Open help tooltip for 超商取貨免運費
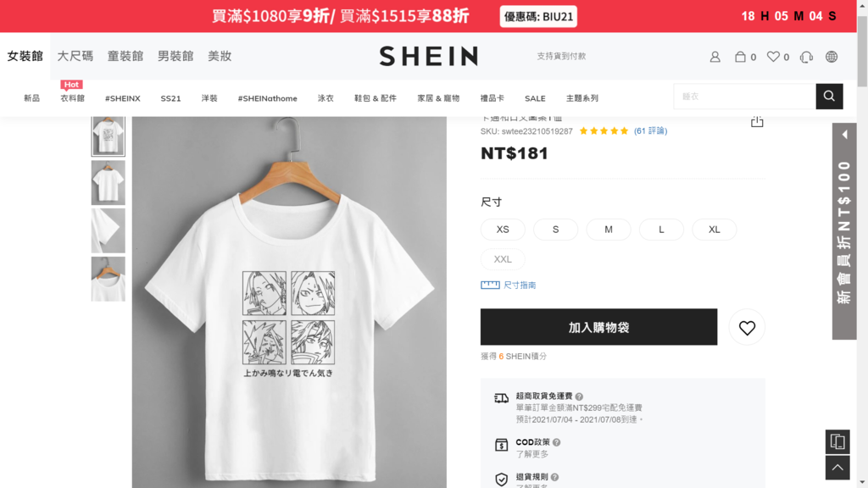The height and width of the screenshot is (488, 868). [x=579, y=396]
